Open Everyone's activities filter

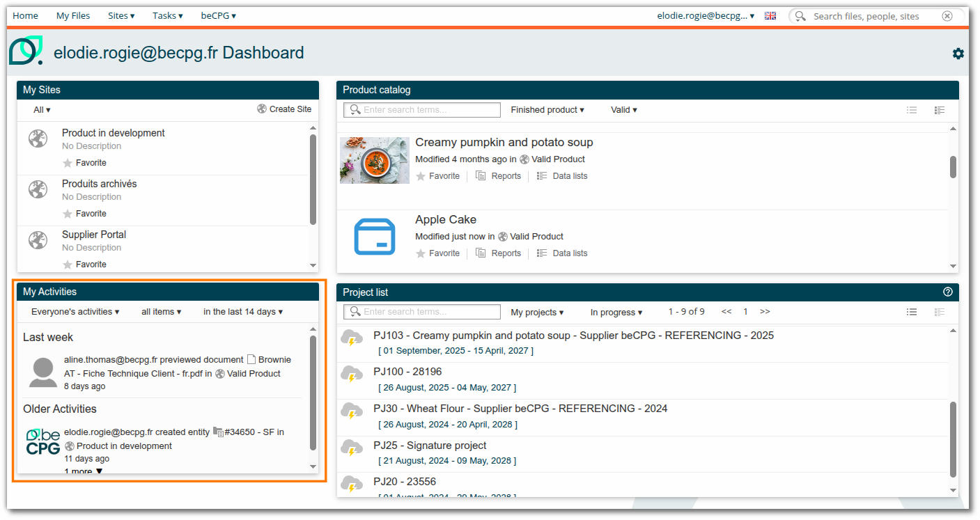point(75,312)
